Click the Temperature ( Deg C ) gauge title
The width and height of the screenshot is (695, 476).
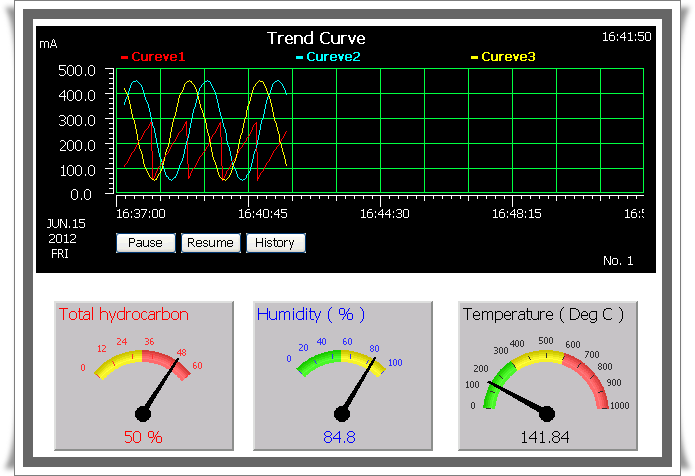click(x=543, y=314)
